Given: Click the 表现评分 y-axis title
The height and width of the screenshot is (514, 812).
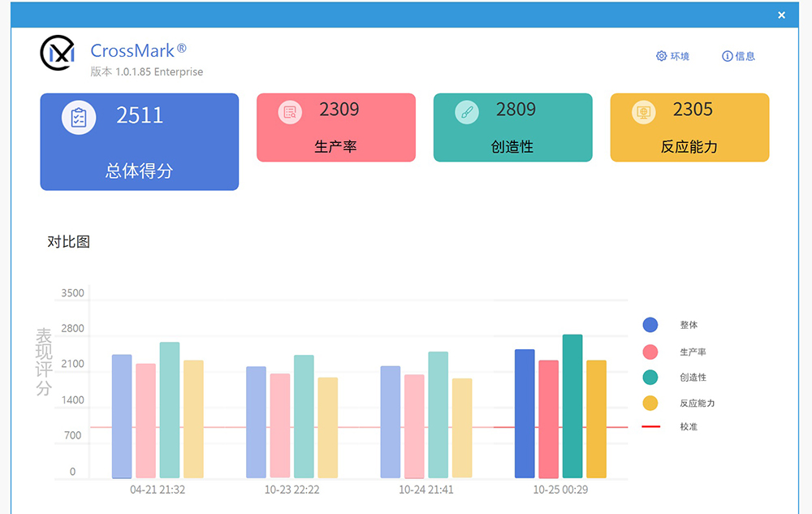Looking at the screenshot, I should [44, 362].
